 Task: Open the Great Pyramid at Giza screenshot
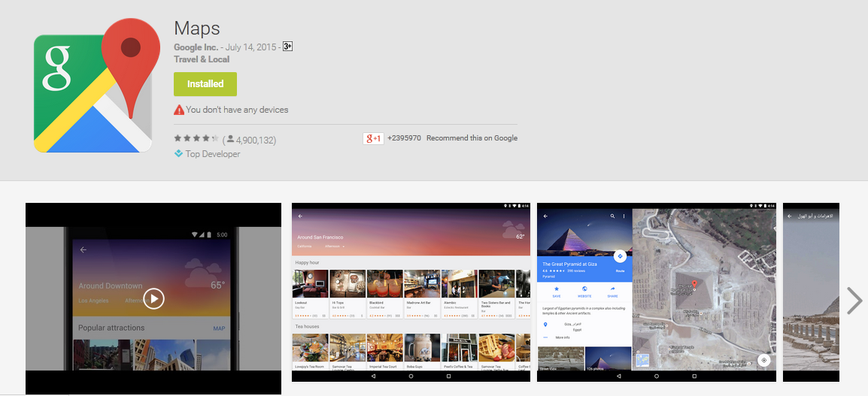pyautogui.click(x=657, y=292)
